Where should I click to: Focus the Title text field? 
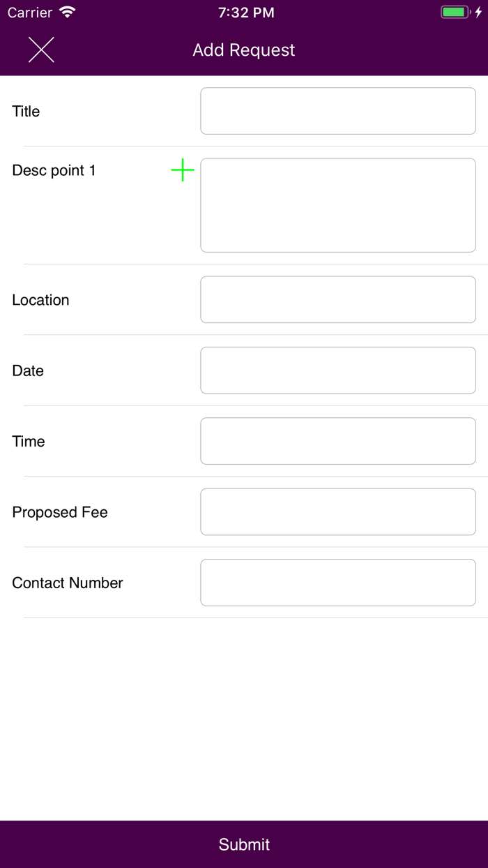[x=338, y=111]
